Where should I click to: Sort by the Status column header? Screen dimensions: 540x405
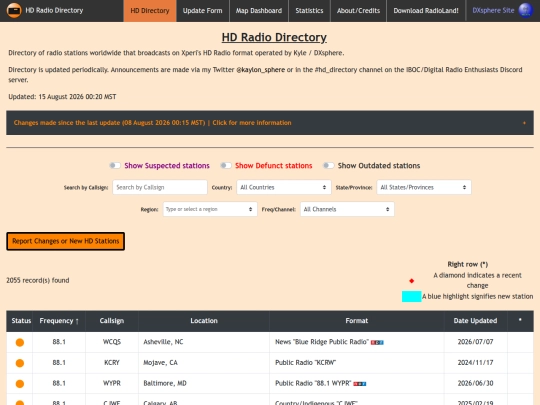(x=21, y=321)
